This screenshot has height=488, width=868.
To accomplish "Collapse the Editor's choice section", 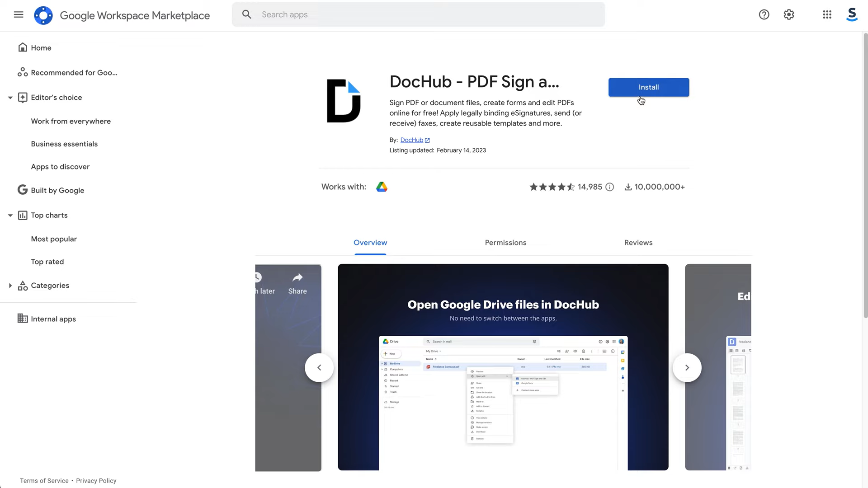I will 10,98.
